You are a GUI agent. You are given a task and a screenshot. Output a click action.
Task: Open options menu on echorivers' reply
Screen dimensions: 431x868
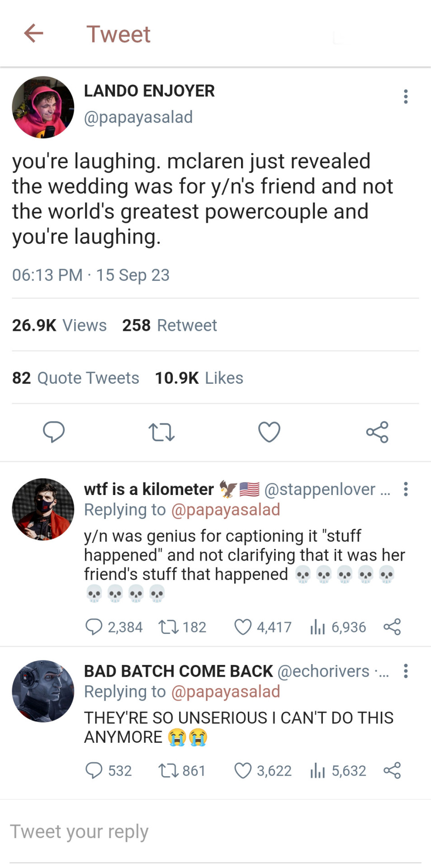pyautogui.click(x=406, y=671)
